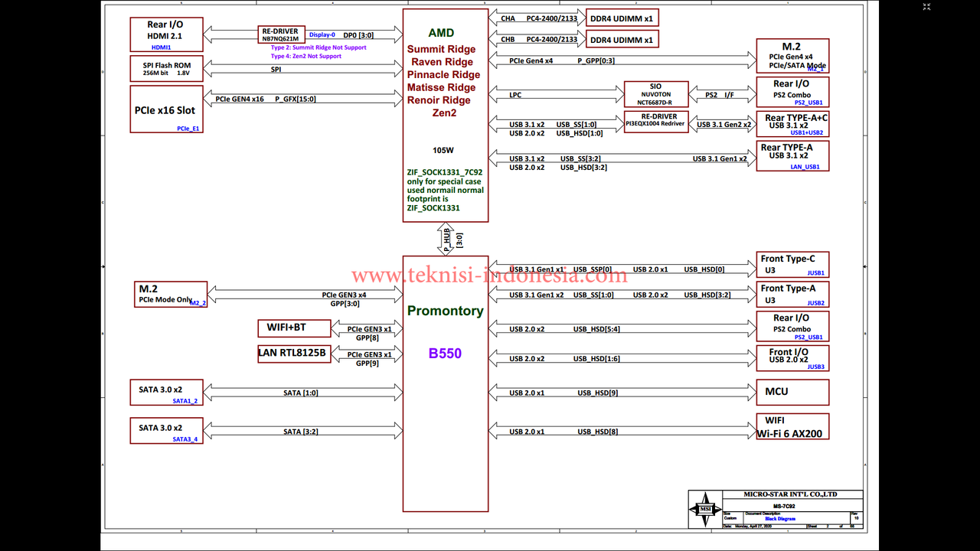Image resolution: width=980 pixels, height=551 pixels.
Task: Click the Front I/O USB 2.0 x2 block
Action: click(792, 359)
